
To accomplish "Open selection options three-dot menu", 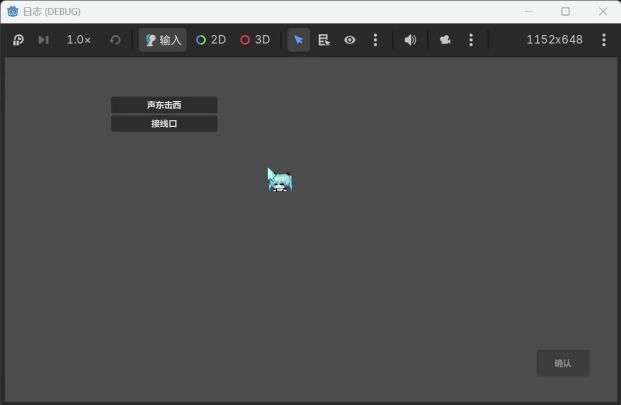I will pos(375,40).
